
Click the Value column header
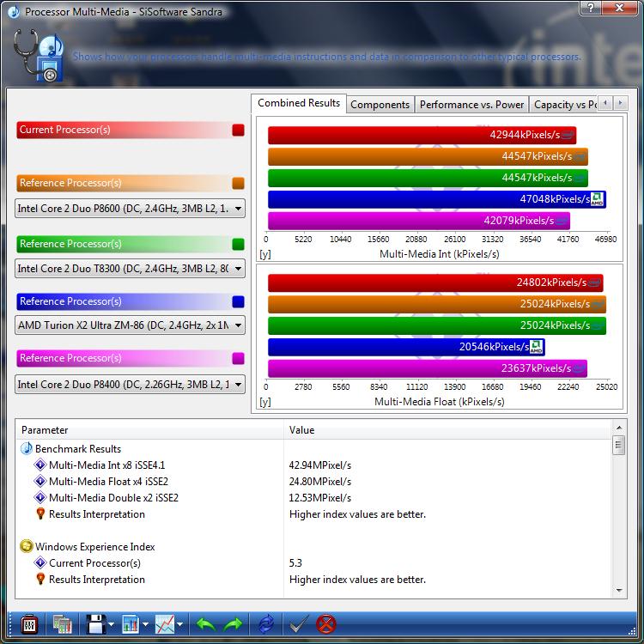(447, 430)
